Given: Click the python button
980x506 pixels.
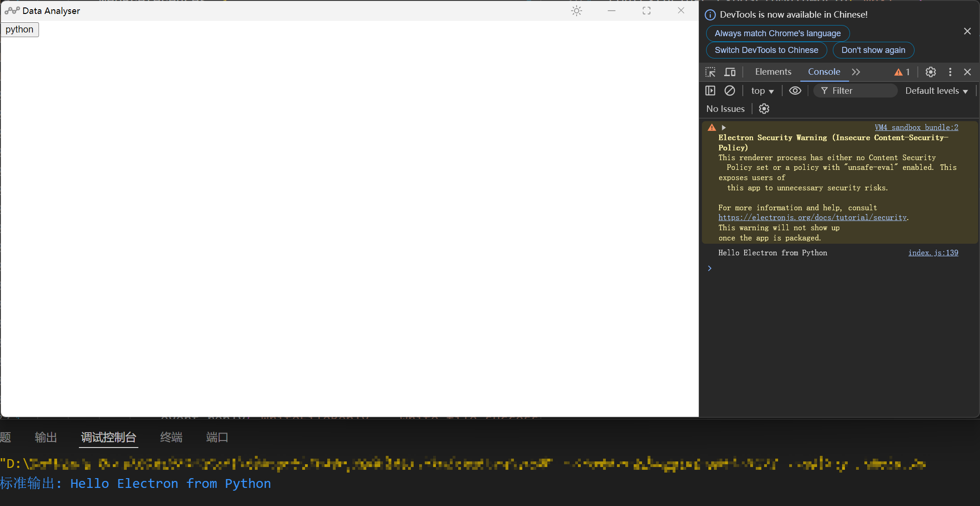Looking at the screenshot, I should (19, 30).
